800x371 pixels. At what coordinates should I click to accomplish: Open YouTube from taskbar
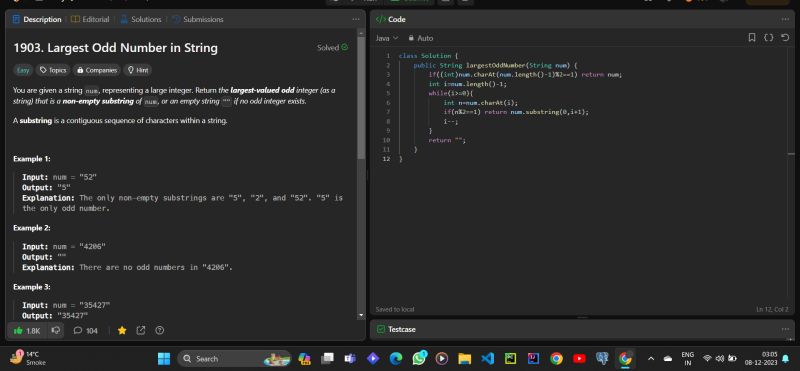[x=579, y=359]
